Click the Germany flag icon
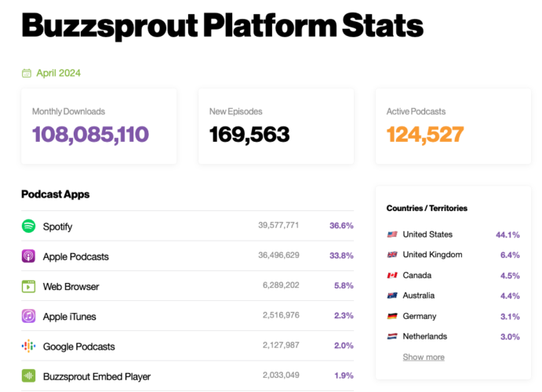This screenshot has height=392, width=542. [392, 316]
